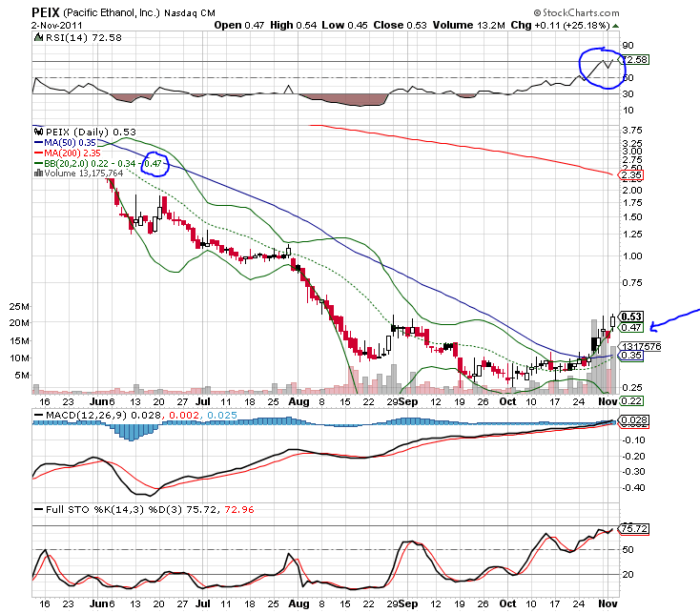Click the "High 0.54" value in the header
Image resolution: width=700 pixels, height=613 pixels.
[x=293, y=25]
